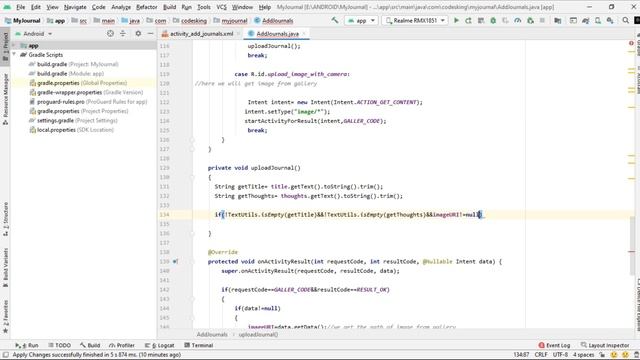640x360 pixels.
Task: Open Search Everywhere magnifier icon
Action: click(x=626, y=20)
